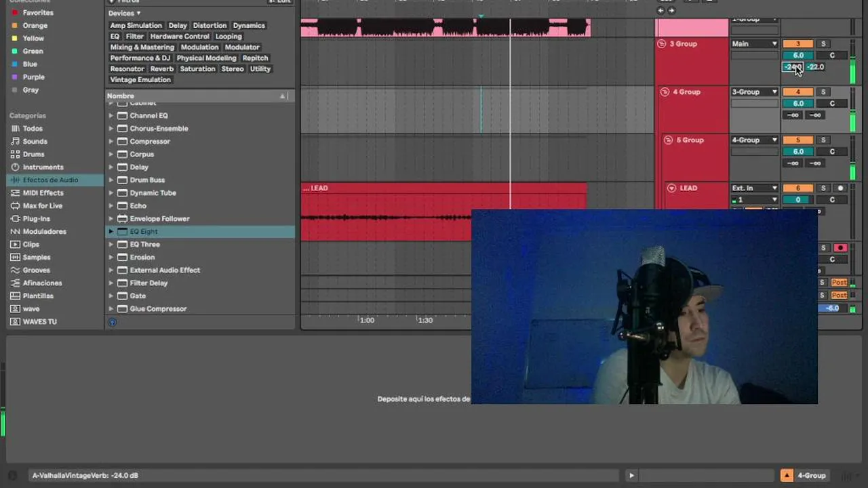This screenshot has height=488, width=868.
Task: Open the WAVES TU folder icon
Action: pyautogui.click(x=15, y=322)
